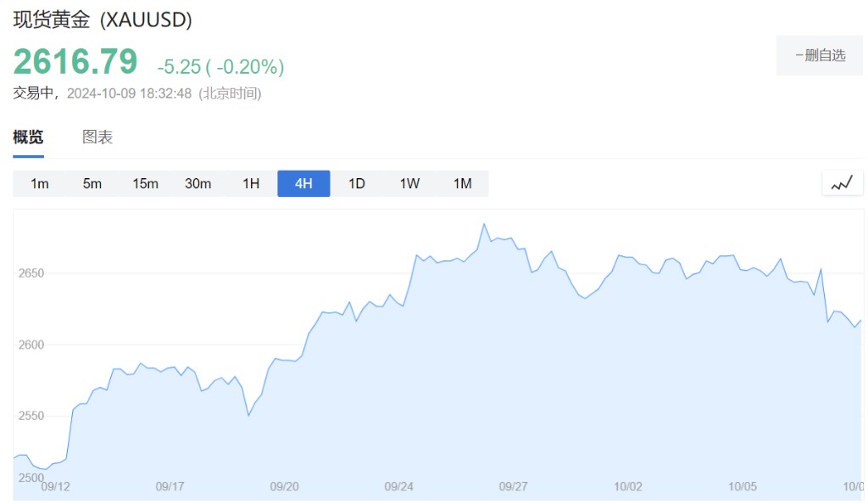Click the 09/20 date label on axis
Screen dimensions: 868x504
284,486
